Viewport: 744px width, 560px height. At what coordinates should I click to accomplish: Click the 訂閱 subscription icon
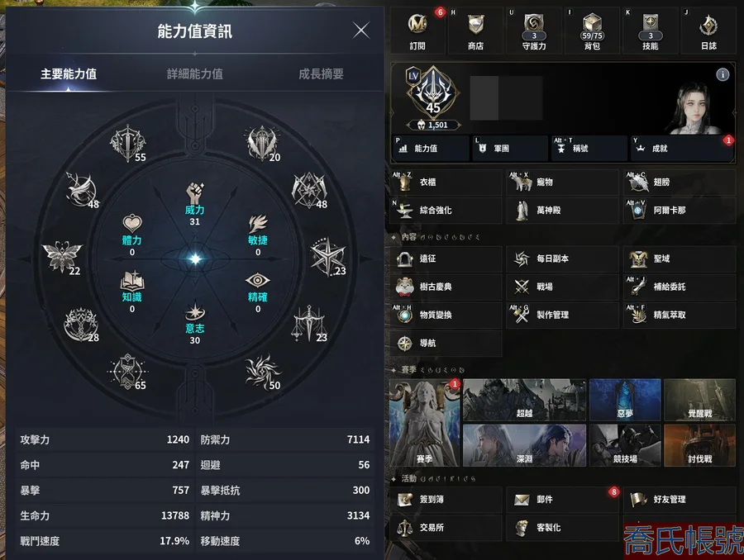point(417,31)
